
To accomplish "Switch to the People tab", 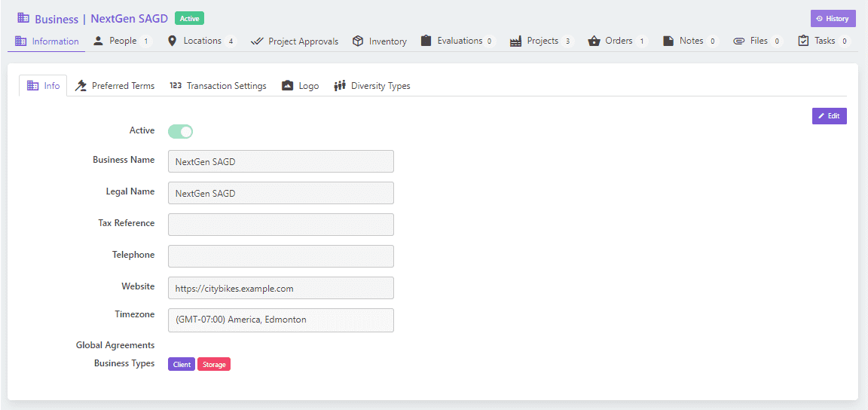I will [122, 41].
